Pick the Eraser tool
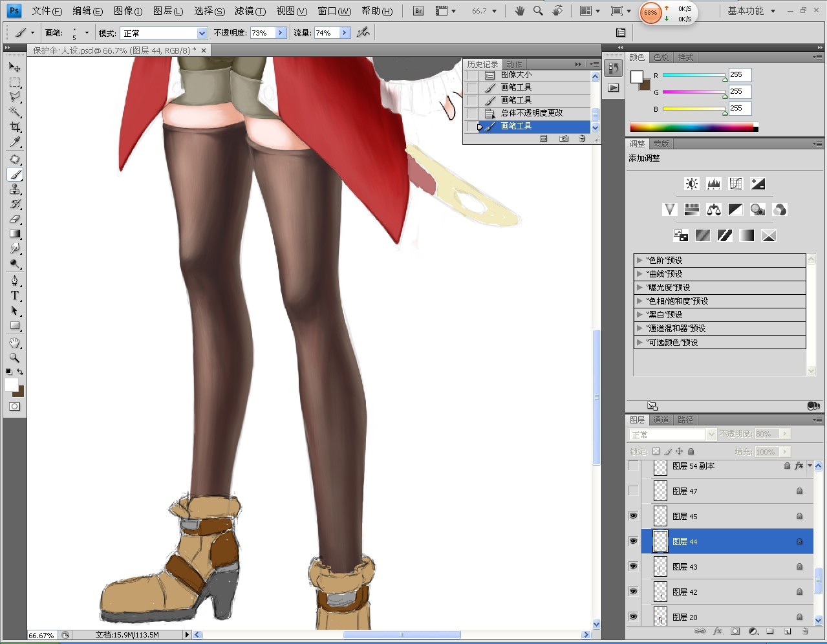The image size is (827, 644). click(14, 219)
